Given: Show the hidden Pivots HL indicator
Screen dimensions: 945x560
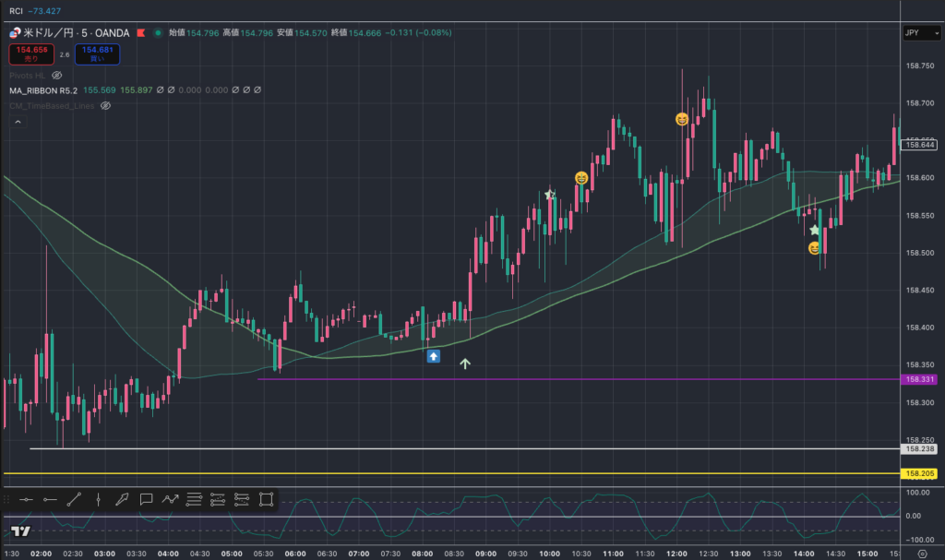Looking at the screenshot, I should [x=56, y=75].
